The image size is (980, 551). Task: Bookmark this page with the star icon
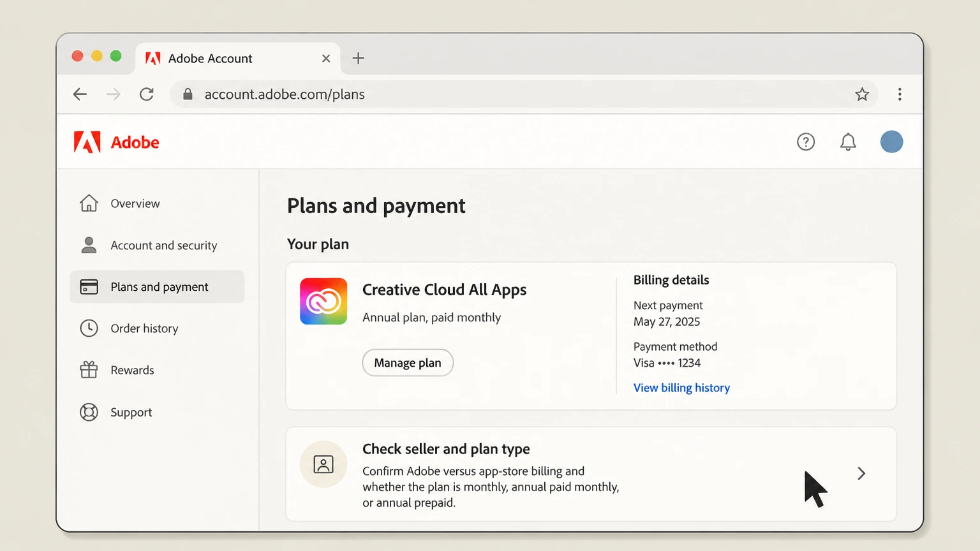(862, 94)
